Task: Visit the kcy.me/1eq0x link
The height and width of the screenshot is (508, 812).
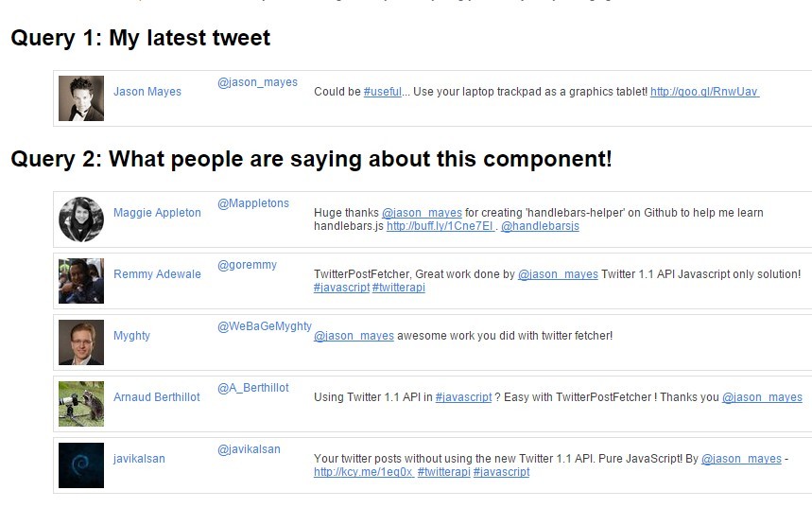Action: [364, 472]
